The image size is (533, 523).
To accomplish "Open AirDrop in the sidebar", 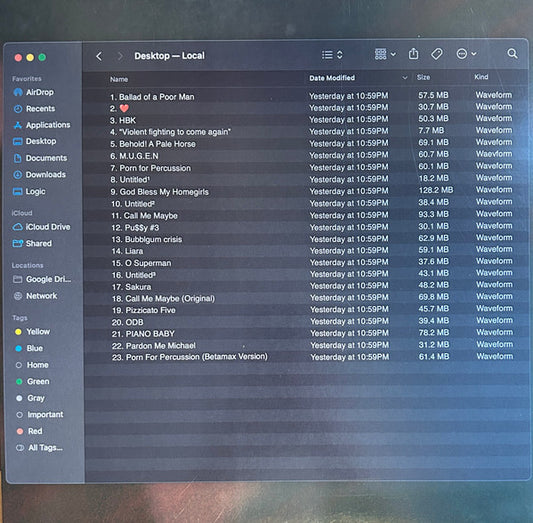I will [33, 92].
